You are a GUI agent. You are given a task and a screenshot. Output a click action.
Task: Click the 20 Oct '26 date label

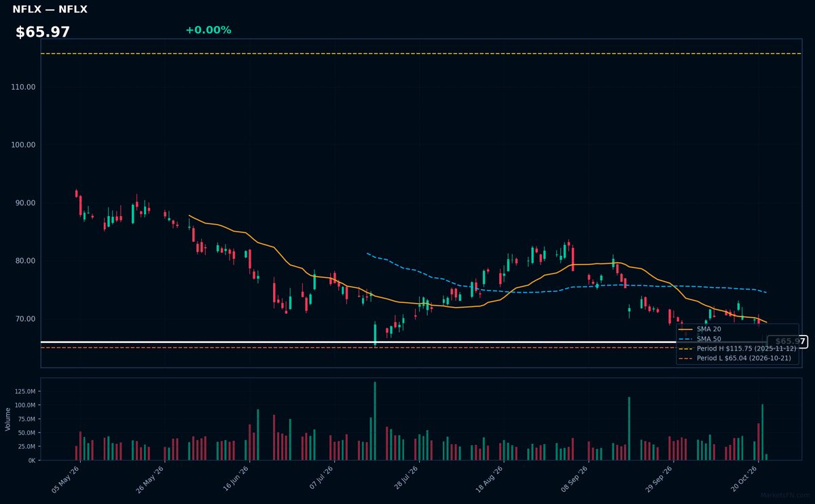click(x=743, y=480)
